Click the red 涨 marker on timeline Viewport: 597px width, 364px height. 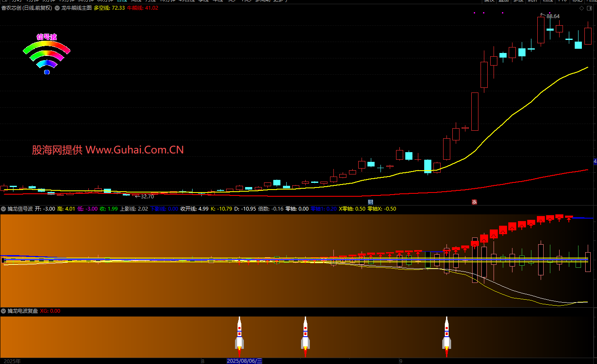coord(474,202)
